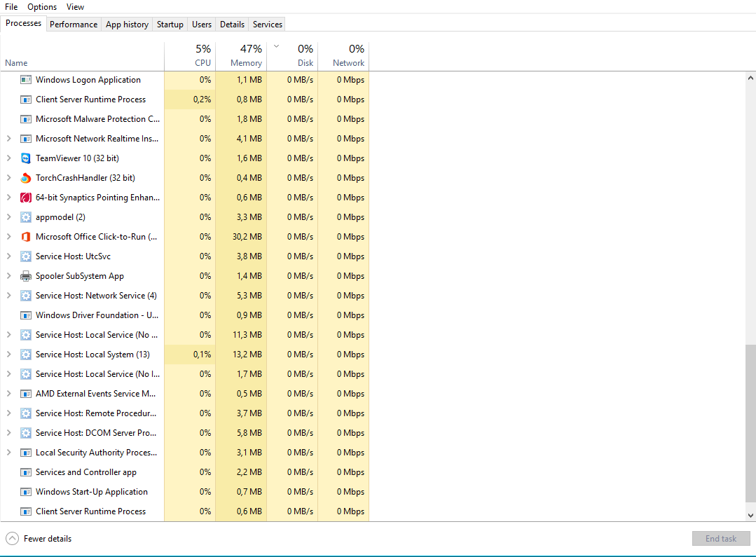The height and width of the screenshot is (557, 756).
Task: Switch to the Performance tab
Action: [74, 24]
